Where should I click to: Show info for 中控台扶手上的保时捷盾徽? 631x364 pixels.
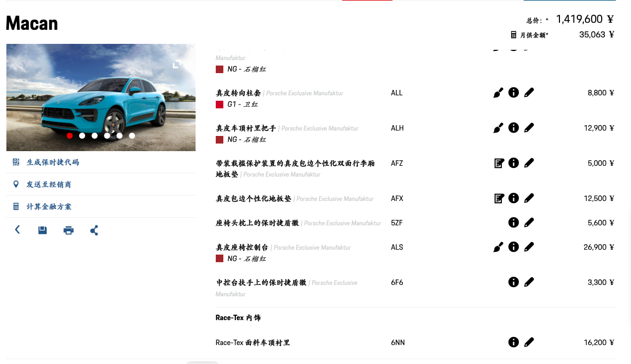[513, 282]
